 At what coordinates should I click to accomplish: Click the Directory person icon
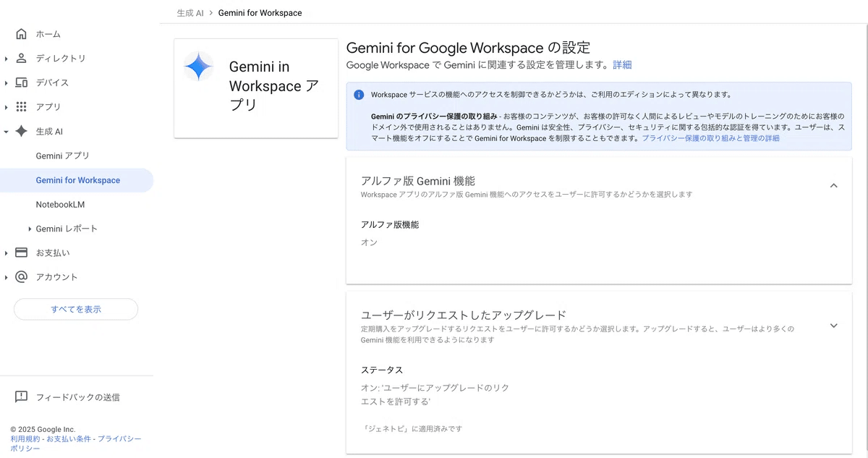[21, 58]
